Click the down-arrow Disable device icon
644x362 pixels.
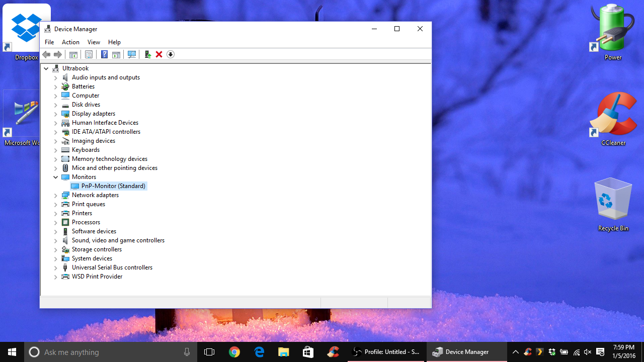tap(171, 54)
